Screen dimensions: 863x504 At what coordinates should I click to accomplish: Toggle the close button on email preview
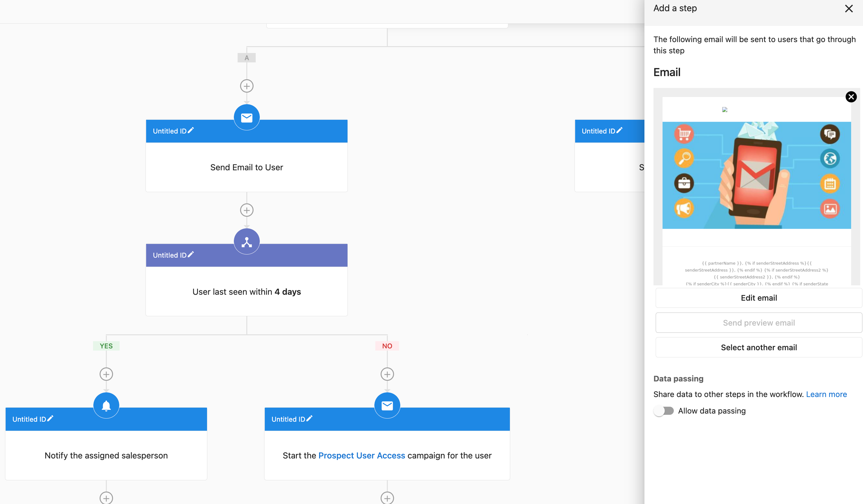pos(851,97)
